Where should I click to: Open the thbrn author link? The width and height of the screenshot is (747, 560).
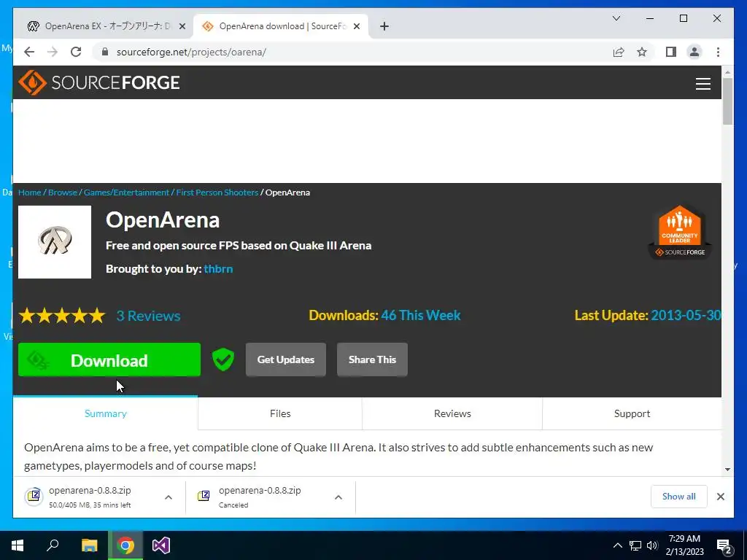pyautogui.click(x=218, y=269)
